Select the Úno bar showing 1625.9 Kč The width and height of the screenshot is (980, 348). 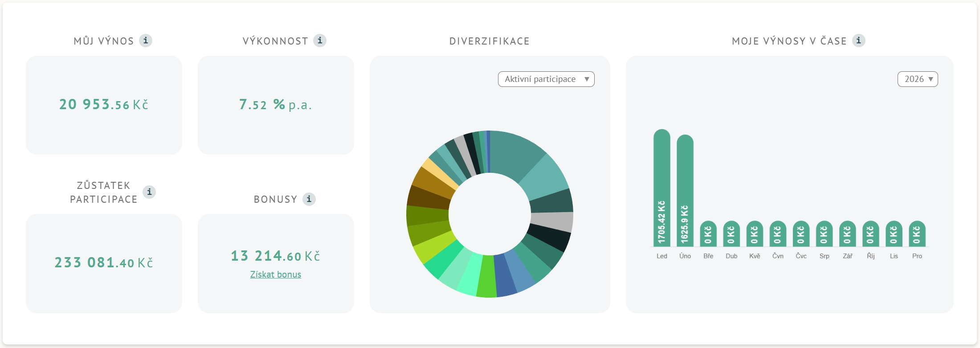(x=685, y=190)
